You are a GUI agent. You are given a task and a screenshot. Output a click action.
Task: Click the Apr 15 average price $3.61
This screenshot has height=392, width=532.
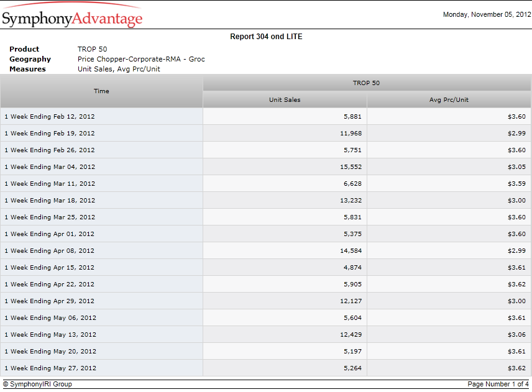(x=516, y=268)
